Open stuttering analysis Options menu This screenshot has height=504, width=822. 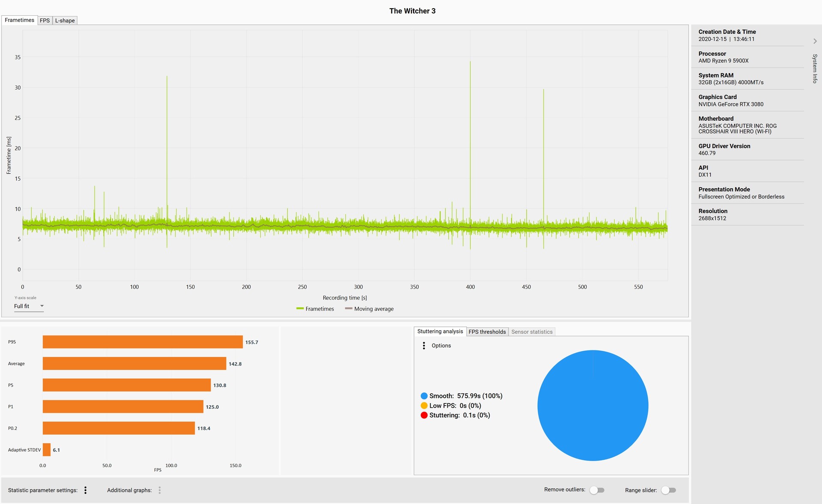point(424,346)
